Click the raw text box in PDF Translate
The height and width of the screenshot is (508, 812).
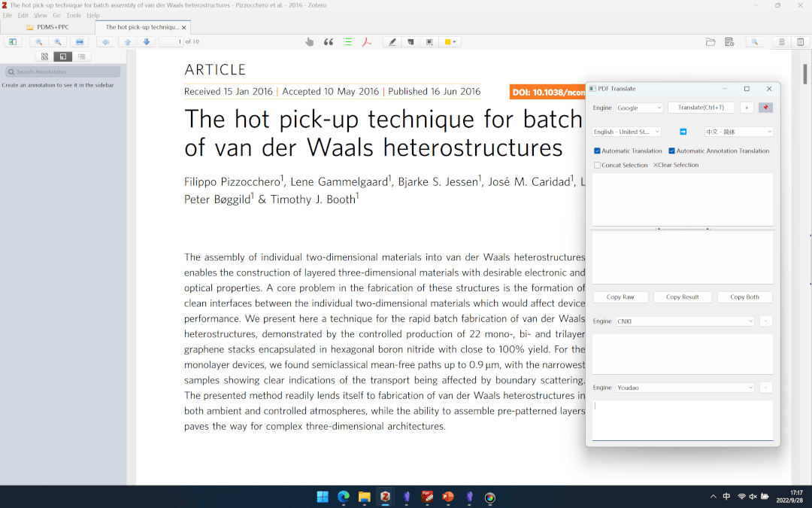coord(683,199)
